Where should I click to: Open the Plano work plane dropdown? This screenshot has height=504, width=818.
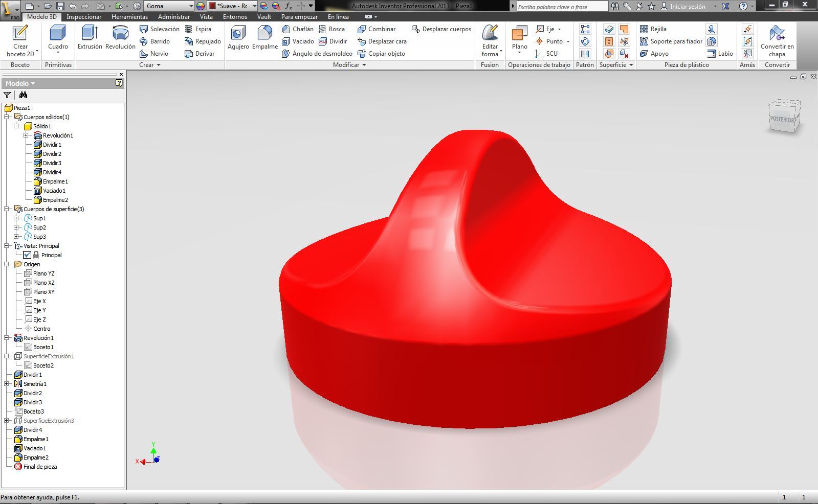[x=519, y=53]
